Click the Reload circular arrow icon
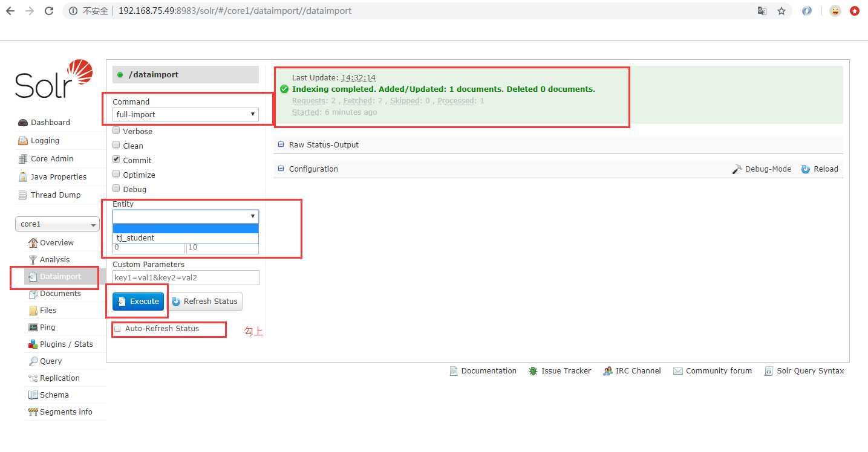This screenshot has width=868, height=452. (x=806, y=169)
